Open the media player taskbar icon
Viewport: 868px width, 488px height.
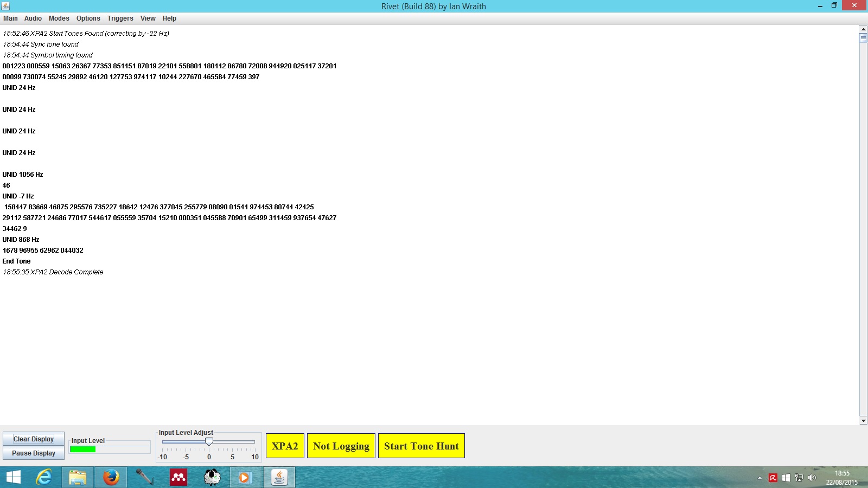(245, 477)
